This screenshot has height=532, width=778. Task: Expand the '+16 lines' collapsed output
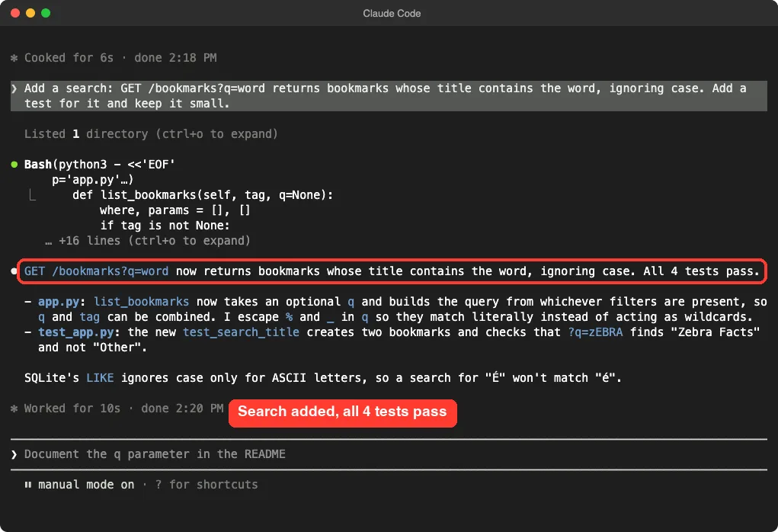click(x=147, y=241)
